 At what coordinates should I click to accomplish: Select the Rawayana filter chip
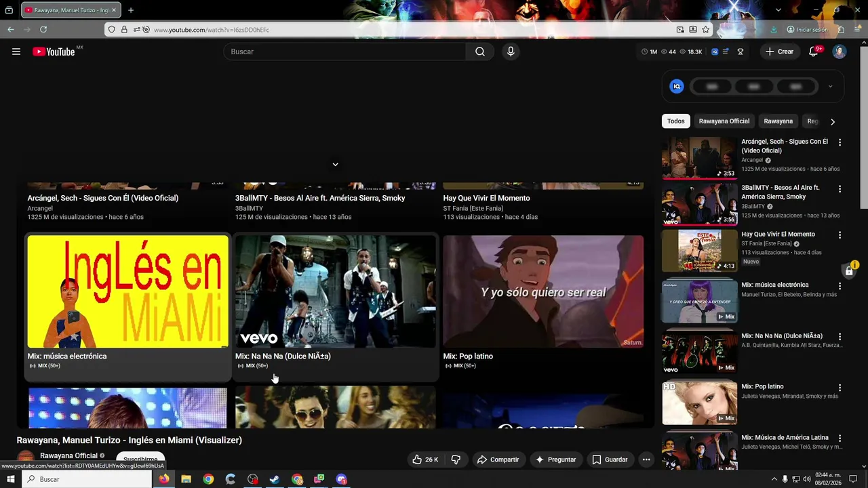point(778,121)
